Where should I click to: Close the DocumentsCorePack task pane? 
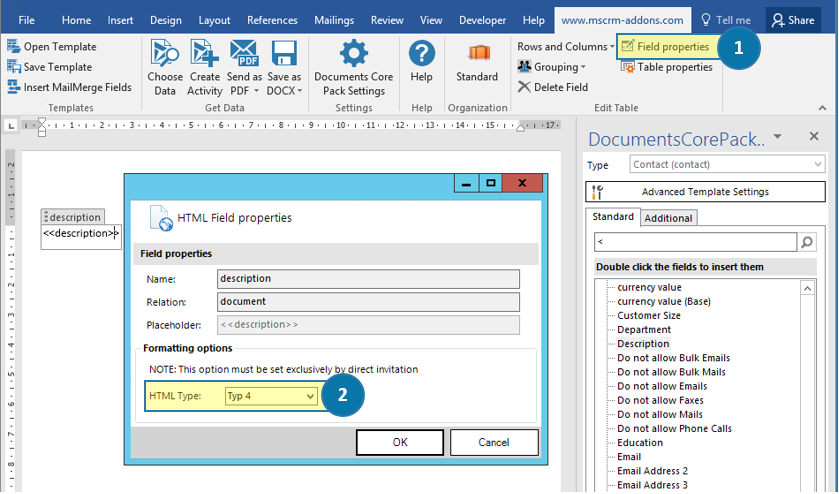click(x=814, y=136)
